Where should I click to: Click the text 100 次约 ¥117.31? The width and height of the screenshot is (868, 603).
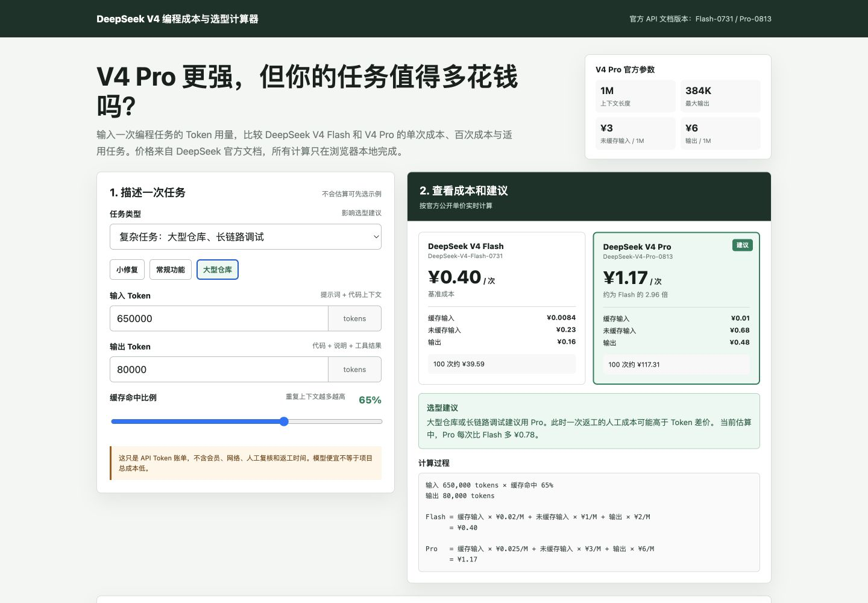pyautogui.click(x=634, y=365)
